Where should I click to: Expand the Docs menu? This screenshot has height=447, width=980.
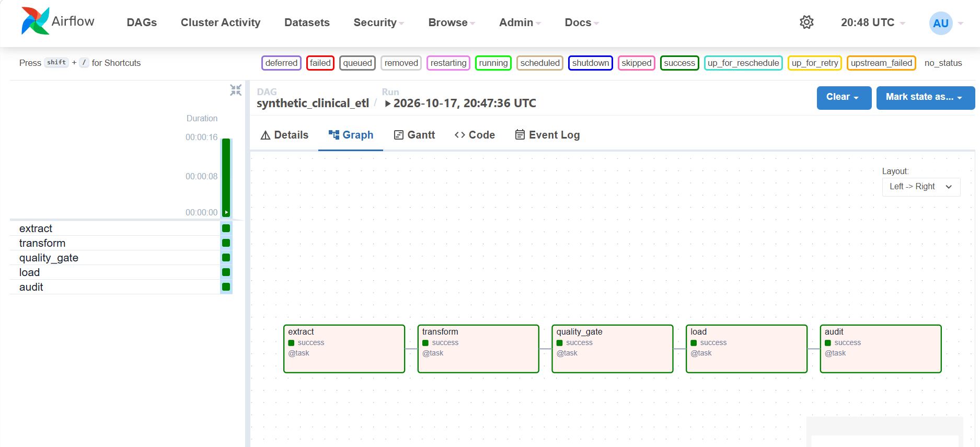click(582, 22)
